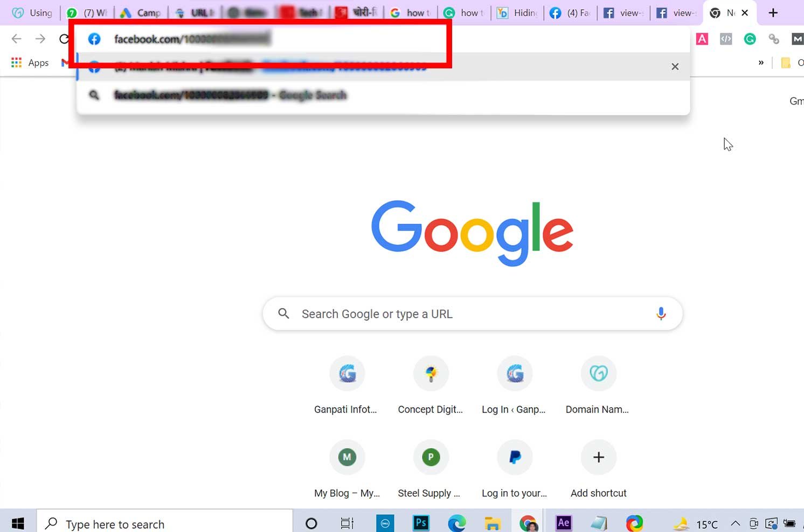This screenshot has height=532, width=804.
Task: Expand hidden system tray icons
Action: pos(735,523)
